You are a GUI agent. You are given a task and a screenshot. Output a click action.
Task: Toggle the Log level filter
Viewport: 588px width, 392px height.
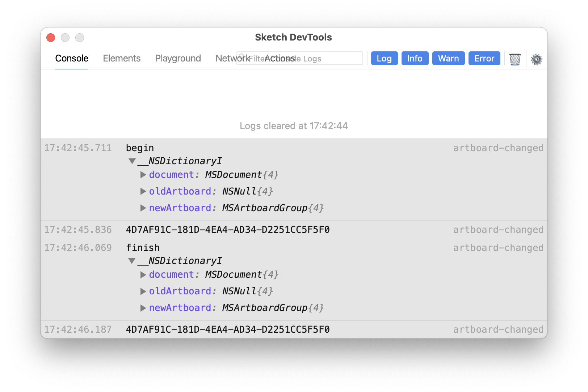click(384, 58)
